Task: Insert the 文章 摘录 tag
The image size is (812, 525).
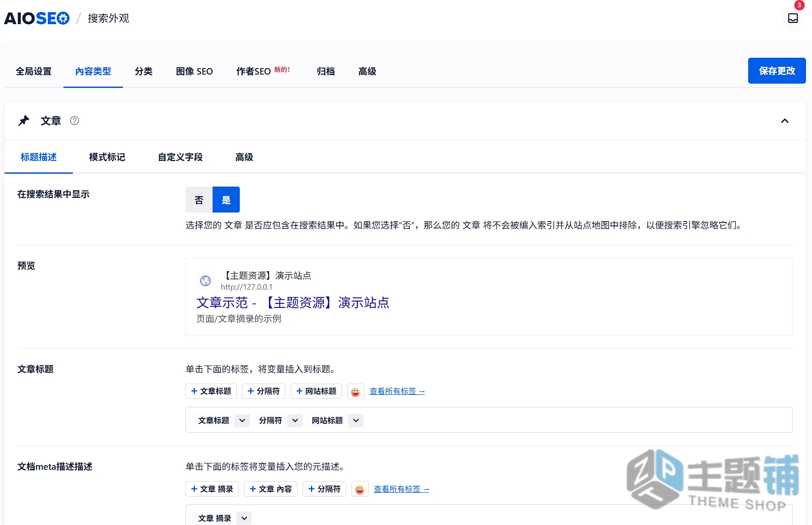Action: pyautogui.click(x=212, y=489)
